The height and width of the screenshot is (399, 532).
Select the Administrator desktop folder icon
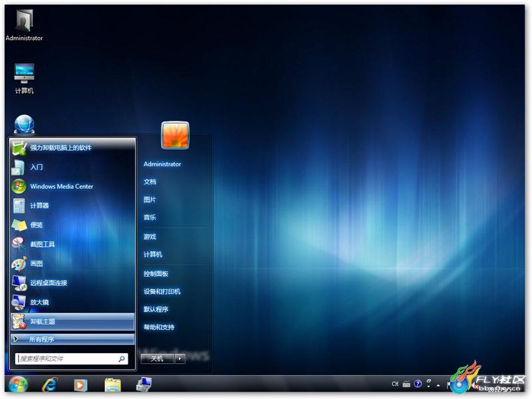24,25
